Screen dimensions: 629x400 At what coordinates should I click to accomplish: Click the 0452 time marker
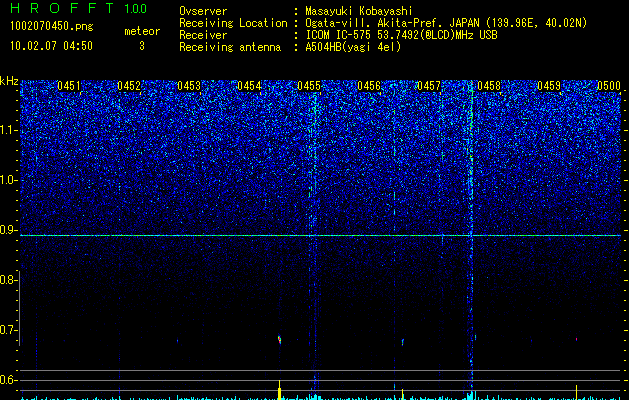click(129, 86)
